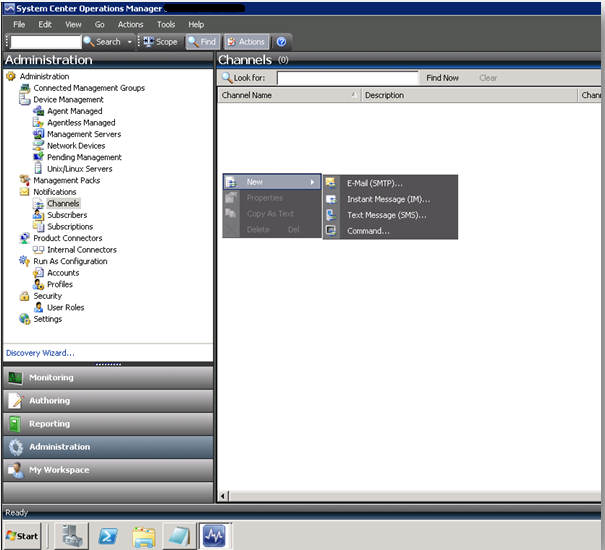Click the notepad taskbar icon
Screen dimensions: 605x550
pos(179,536)
